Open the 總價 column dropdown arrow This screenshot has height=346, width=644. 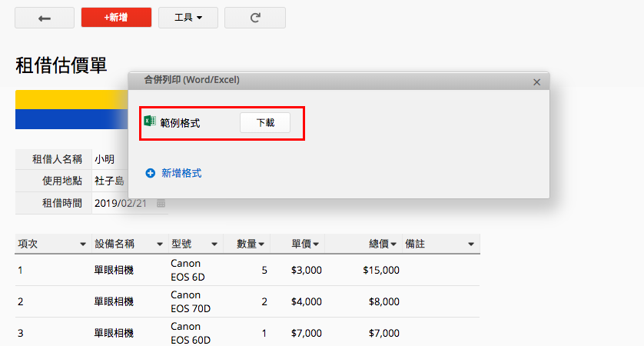click(x=393, y=244)
